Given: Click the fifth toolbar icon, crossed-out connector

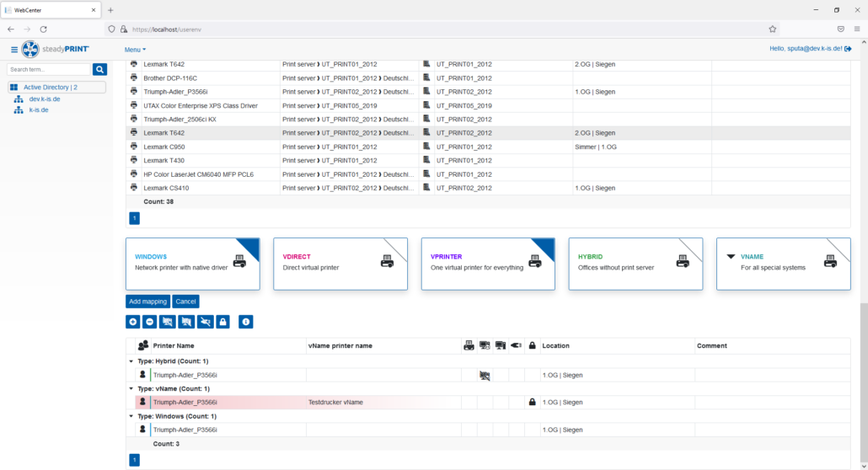Looking at the screenshot, I should [206, 322].
